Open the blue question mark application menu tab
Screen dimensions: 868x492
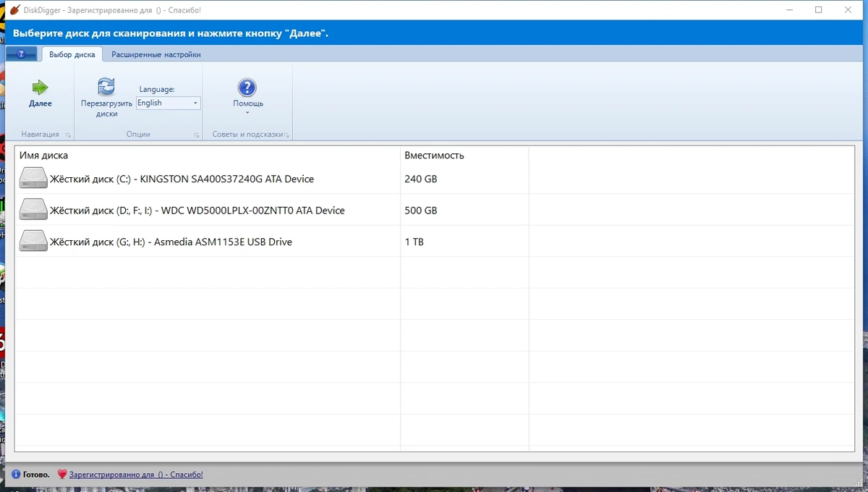pos(21,54)
